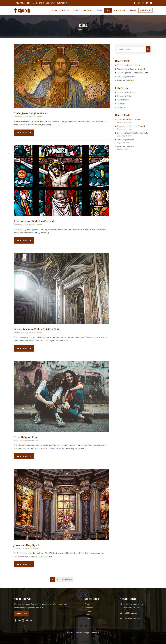Open Twitter icon in top bar
The width and height of the screenshot is (166, 644).
[x=147, y=3]
